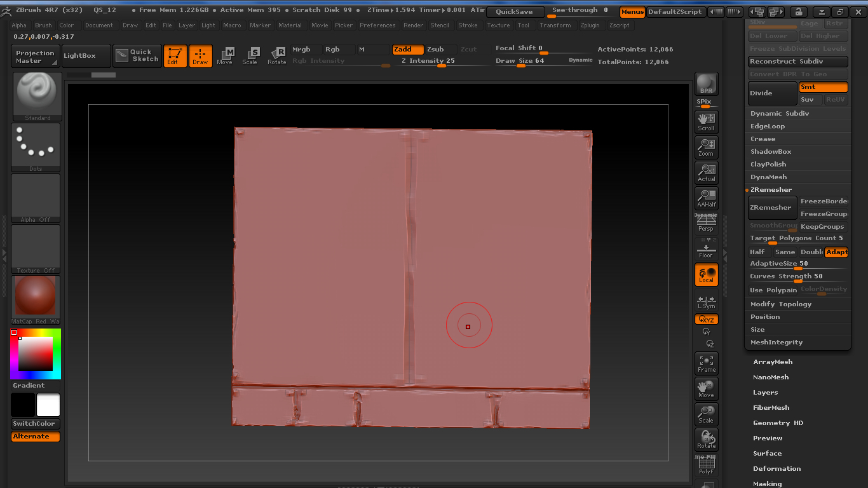Activate Edit mode button

pyautogui.click(x=175, y=56)
